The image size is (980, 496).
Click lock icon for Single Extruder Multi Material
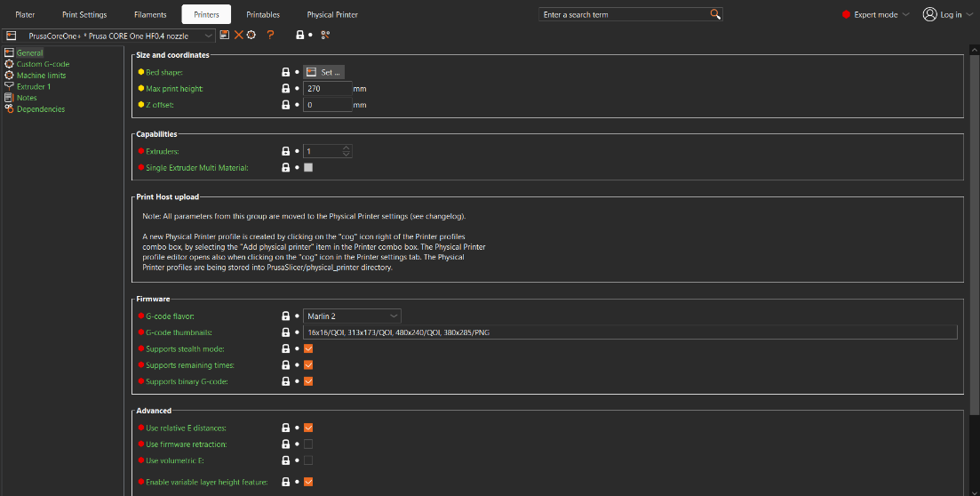point(285,168)
